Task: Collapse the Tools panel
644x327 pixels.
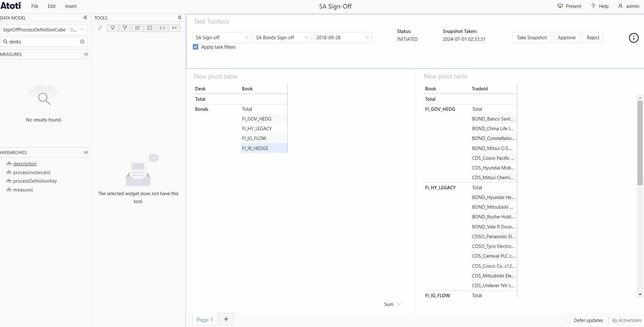Action: (x=180, y=18)
